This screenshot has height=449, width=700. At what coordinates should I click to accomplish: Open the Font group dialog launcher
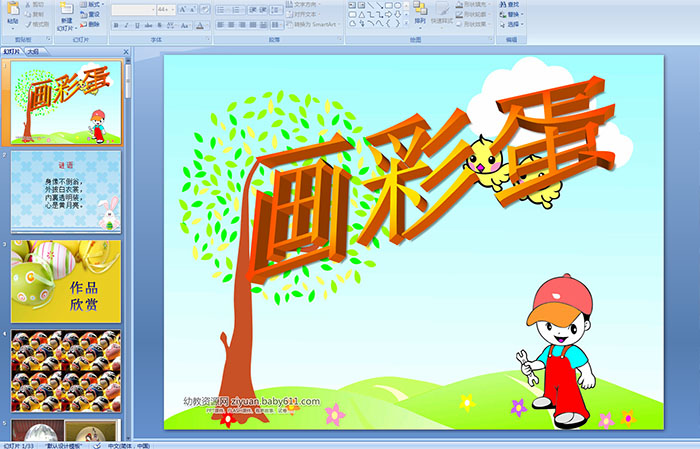tap(209, 40)
